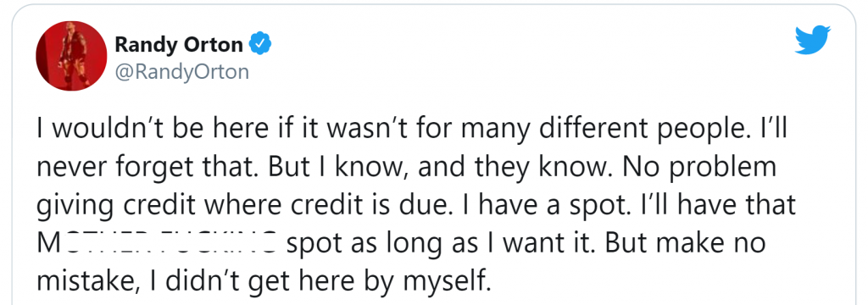
Task: Click the words "I'll have that"
Action: [717, 205]
